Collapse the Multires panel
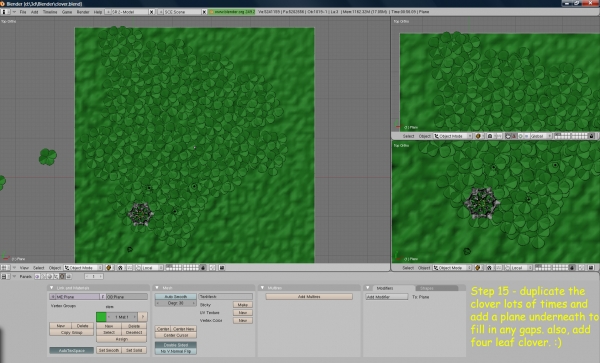Screen dimensions: 600x363 point(262,288)
